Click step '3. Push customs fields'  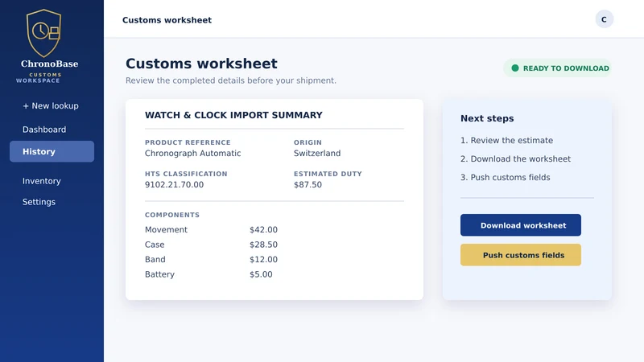506,177
